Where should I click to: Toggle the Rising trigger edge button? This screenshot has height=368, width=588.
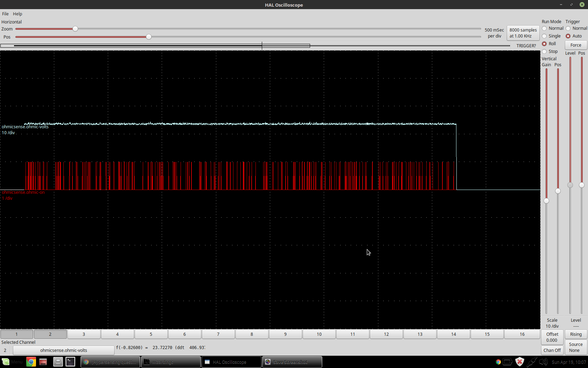(x=576, y=334)
